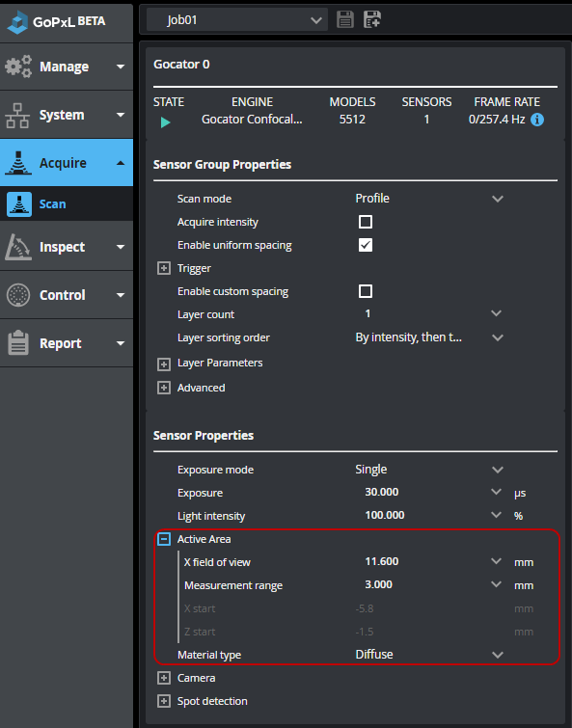Open the Job01 dropdown
This screenshot has width=572, height=728.
[x=237, y=20]
